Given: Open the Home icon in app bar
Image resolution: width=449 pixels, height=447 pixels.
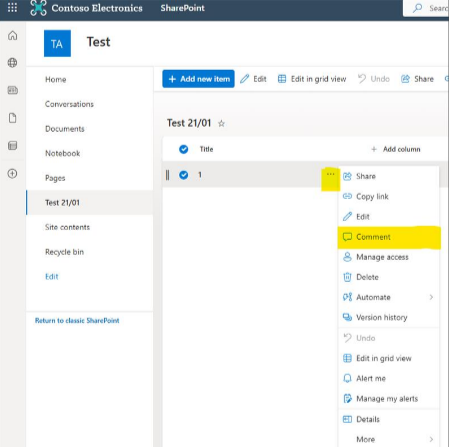Looking at the screenshot, I should point(13,35).
